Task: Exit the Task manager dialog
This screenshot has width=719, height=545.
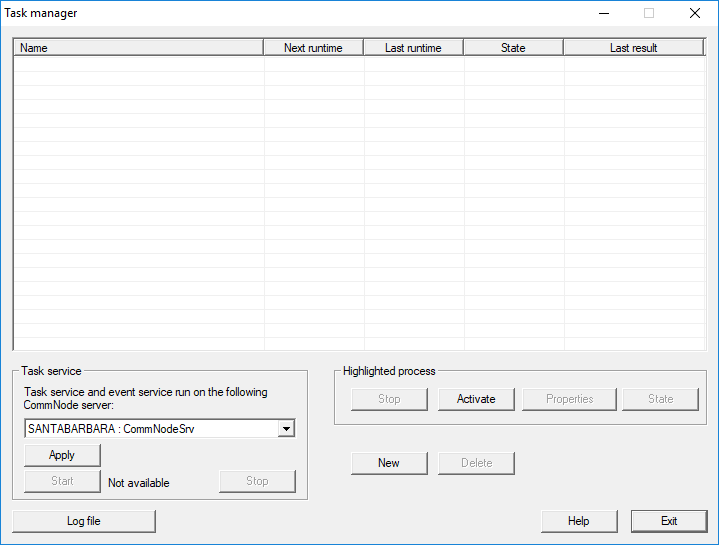Action: coord(669,521)
